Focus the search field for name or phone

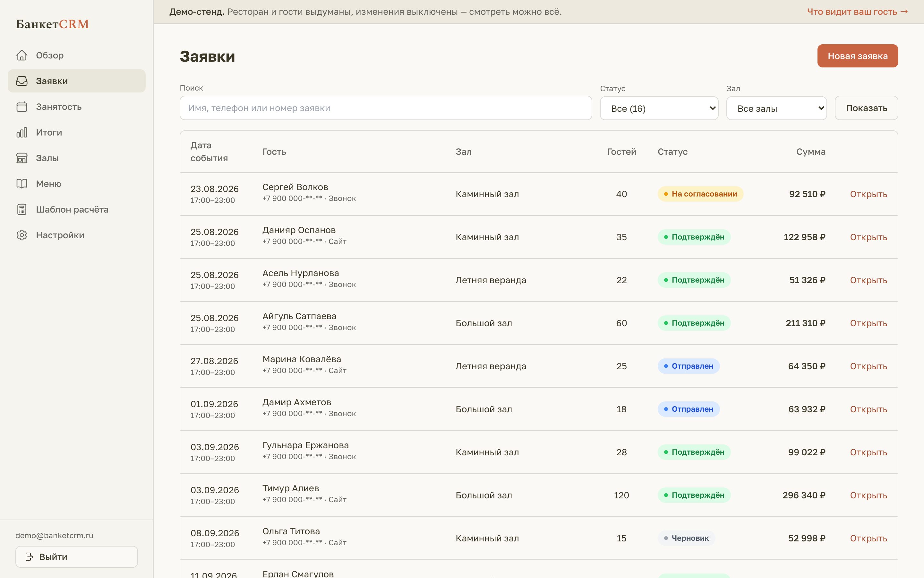coord(386,108)
